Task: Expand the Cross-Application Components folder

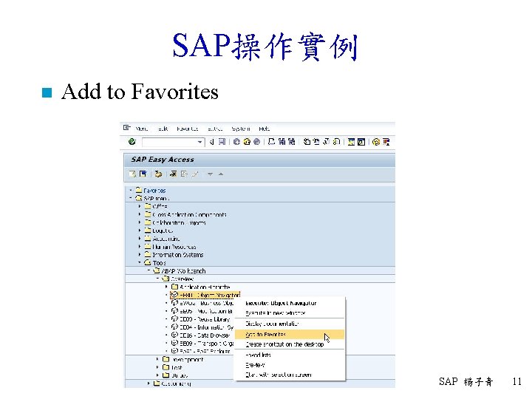Action: [x=140, y=214]
